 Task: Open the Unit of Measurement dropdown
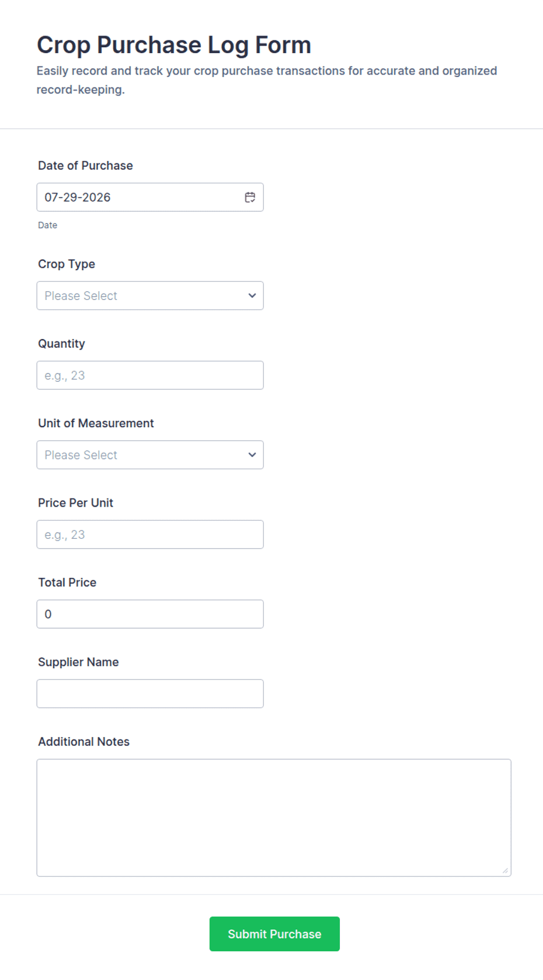coord(150,455)
